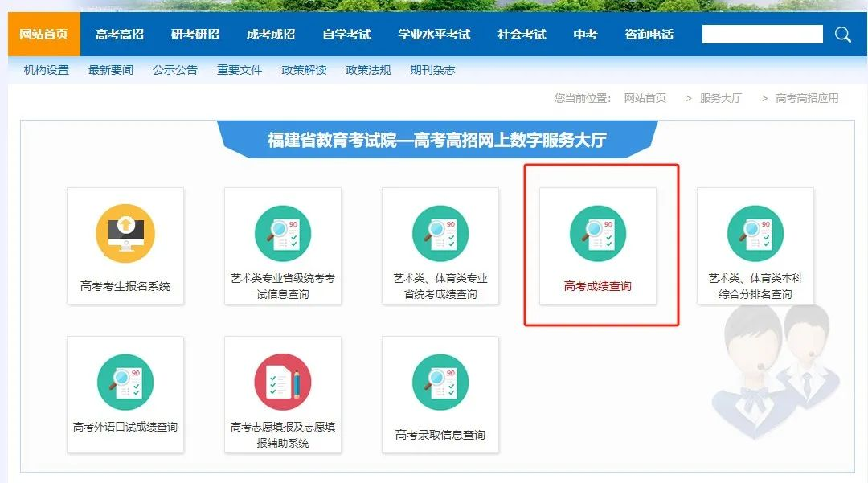Screen dimensions: 868x483
Task: Open the 高考考生报名系统 icon
Action: coord(125,245)
